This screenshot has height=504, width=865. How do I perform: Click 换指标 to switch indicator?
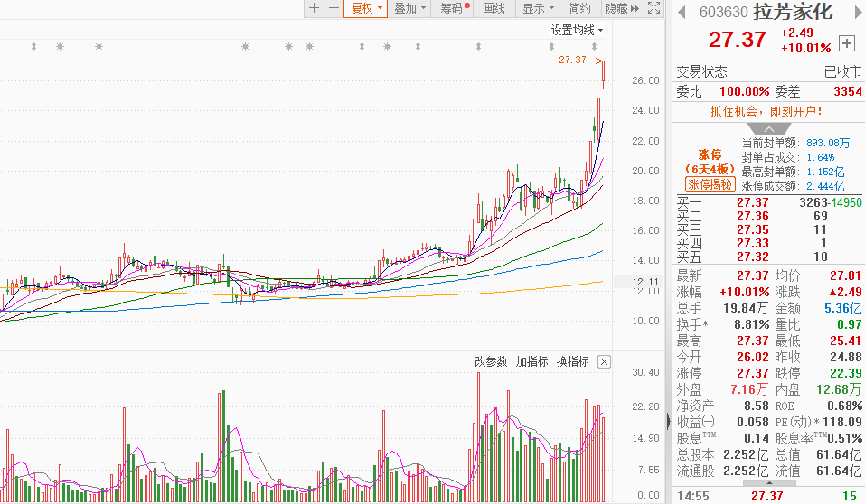pyautogui.click(x=573, y=361)
